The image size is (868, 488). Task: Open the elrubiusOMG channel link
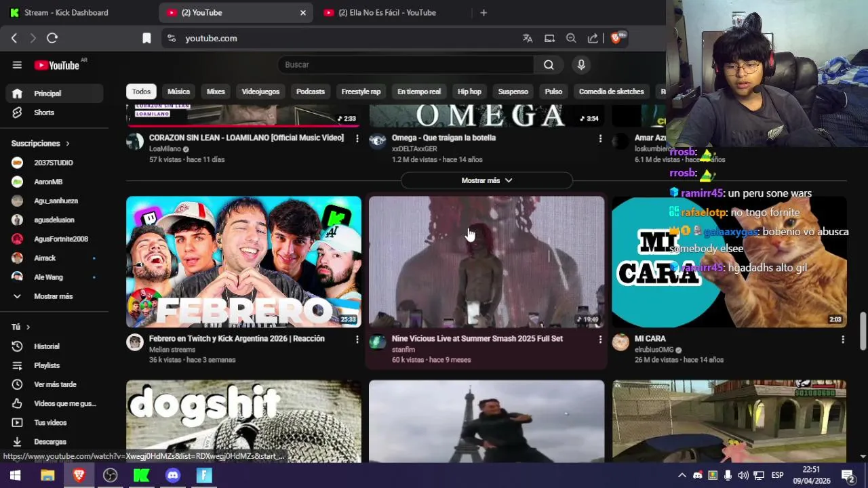tap(654, 350)
